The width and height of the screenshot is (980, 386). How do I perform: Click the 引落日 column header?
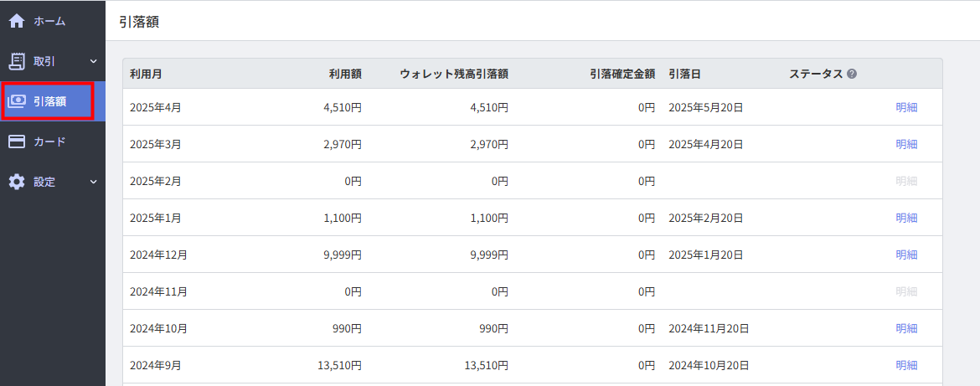684,74
